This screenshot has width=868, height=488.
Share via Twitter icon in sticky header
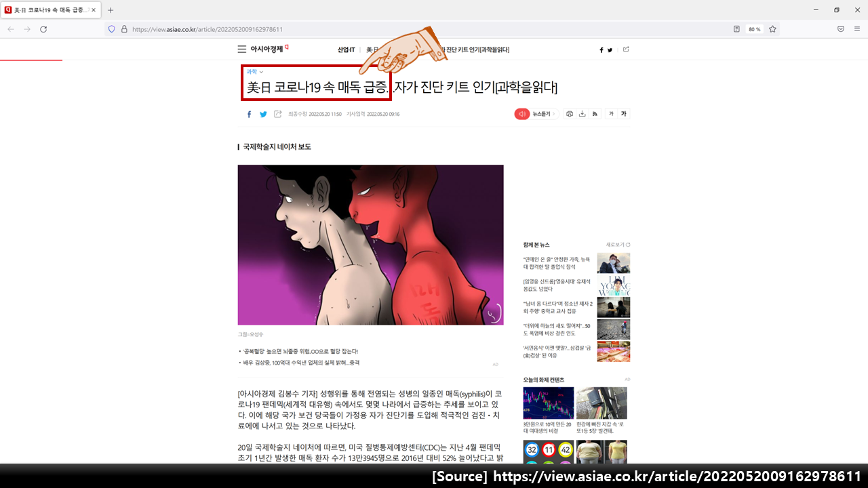click(610, 50)
